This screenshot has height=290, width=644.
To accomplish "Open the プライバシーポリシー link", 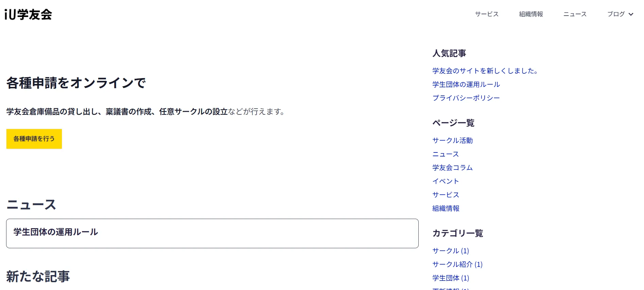I will 466,98.
